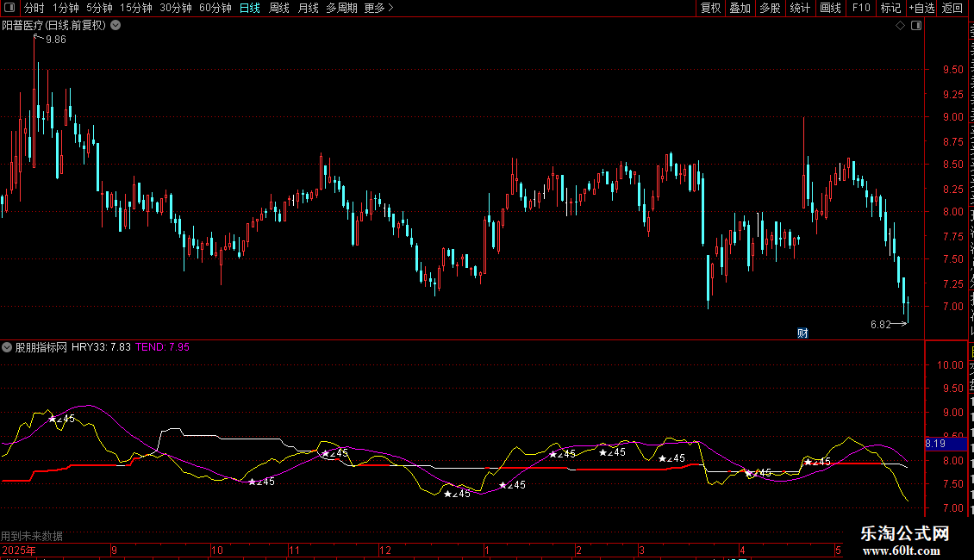Click the panel layout icon at top-left

pyautogui.click(x=9, y=8)
